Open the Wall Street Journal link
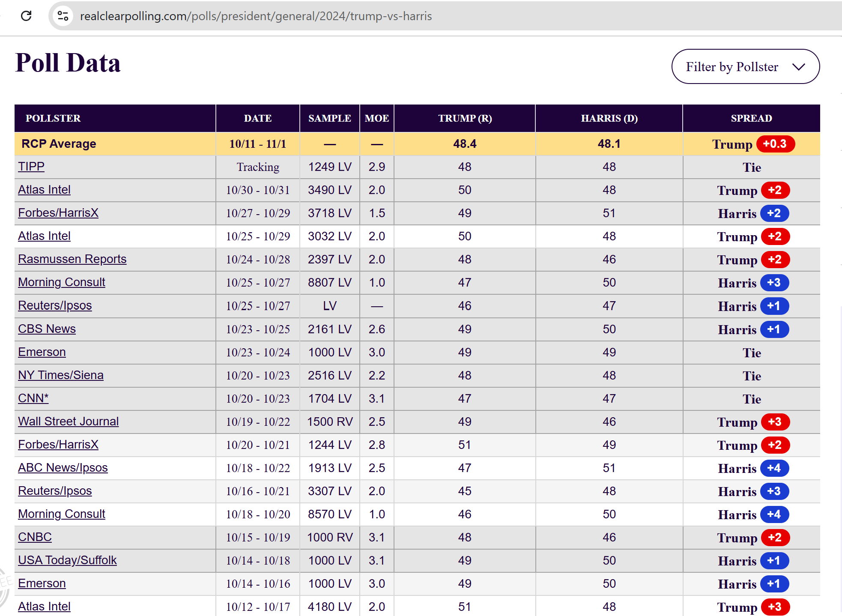 point(68,421)
